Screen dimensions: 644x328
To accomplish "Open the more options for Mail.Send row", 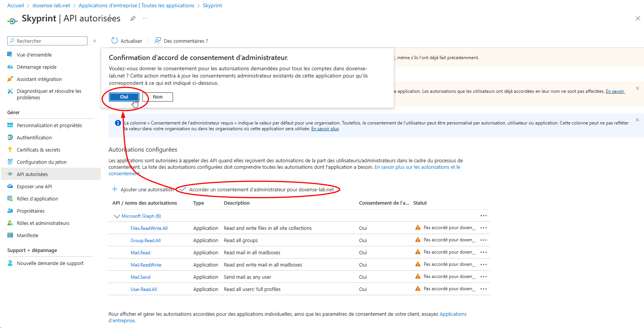I will tap(484, 277).
